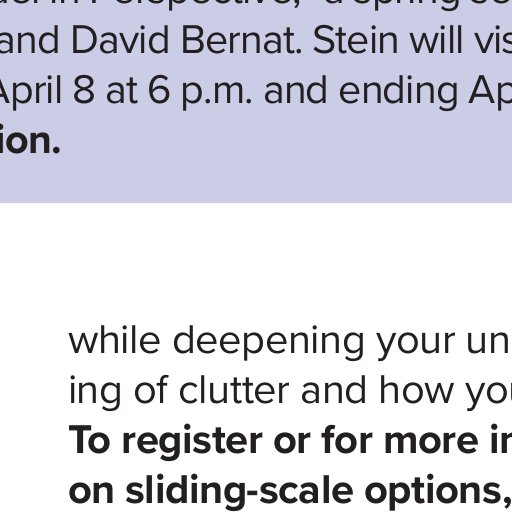Select the word "Stein" in the lavender paragraph

coord(356,40)
